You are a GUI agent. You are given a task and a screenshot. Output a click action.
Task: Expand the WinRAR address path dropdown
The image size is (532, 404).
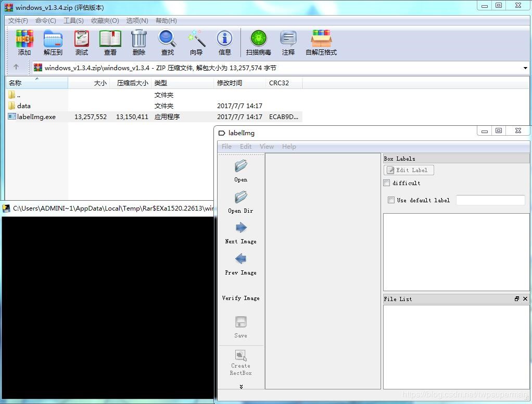(x=525, y=68)
